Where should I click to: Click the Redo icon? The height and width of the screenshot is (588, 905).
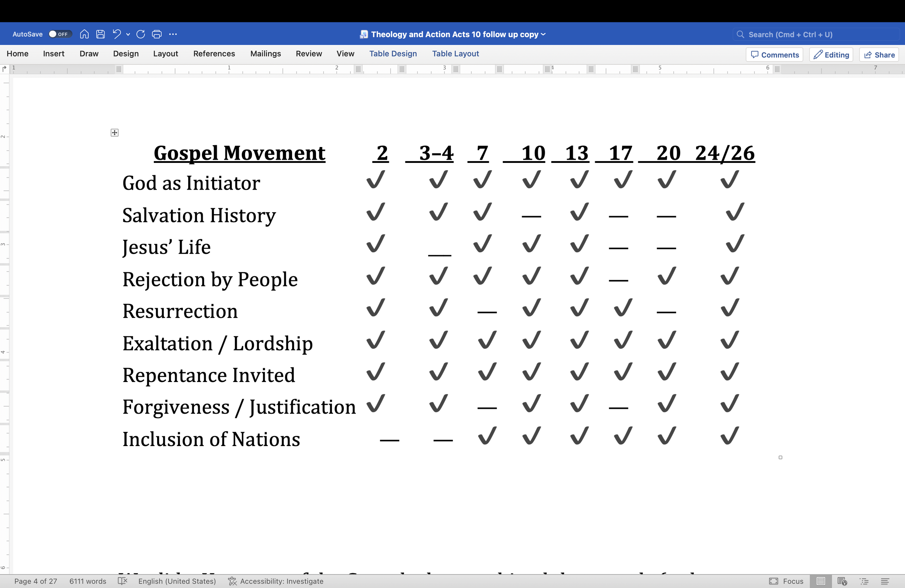(x=141, y=34)
